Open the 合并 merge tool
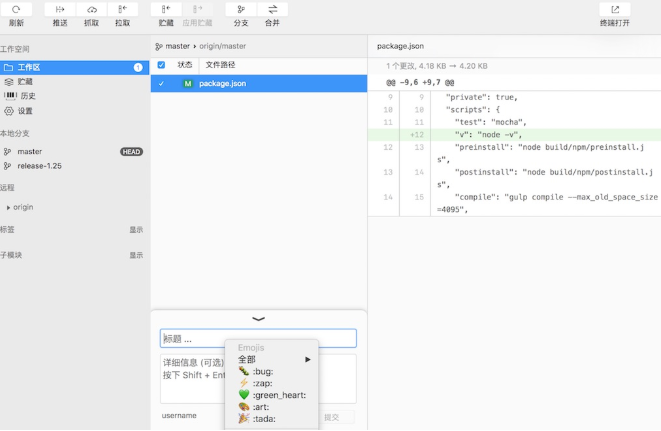The width and height of the screenshot is (661, 431). click(272, 10)
